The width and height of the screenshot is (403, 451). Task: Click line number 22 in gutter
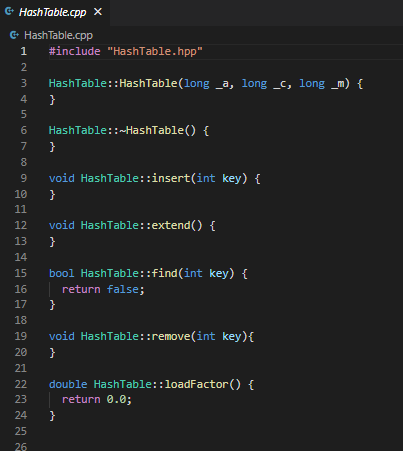(21, 384)
